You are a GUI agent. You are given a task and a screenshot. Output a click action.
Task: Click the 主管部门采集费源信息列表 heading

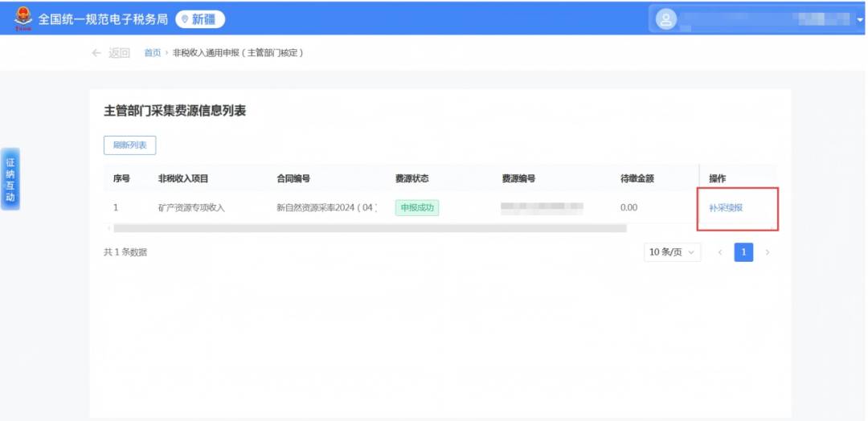[x=175, y=111]
